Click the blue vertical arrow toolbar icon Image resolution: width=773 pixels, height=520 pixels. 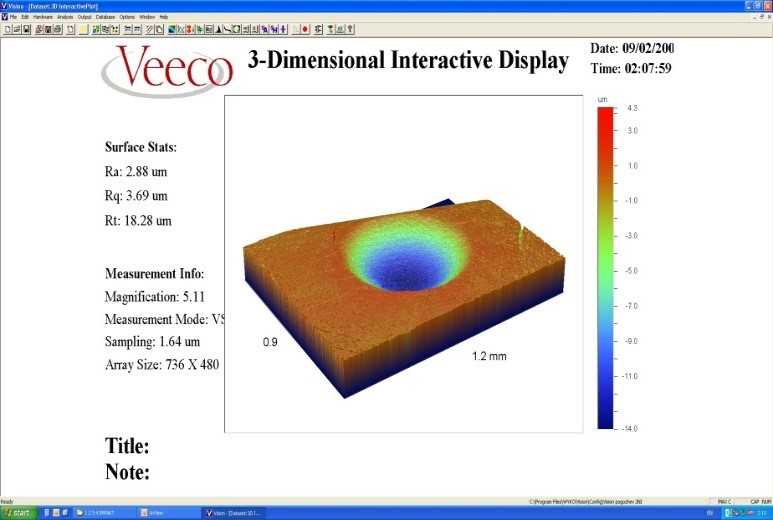tap(283, 29)
